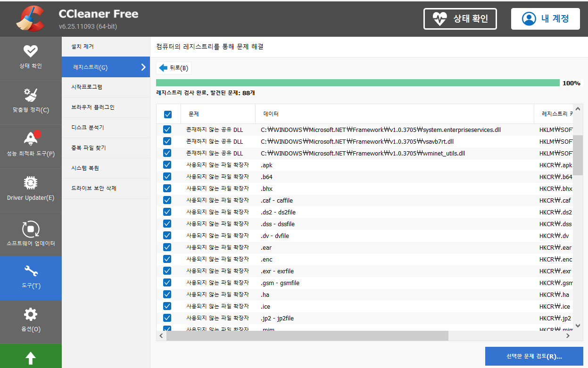Open 디스크 분석기 tools submenu
The height and width of the screenshot is (368, 588).
click(106, 128)
